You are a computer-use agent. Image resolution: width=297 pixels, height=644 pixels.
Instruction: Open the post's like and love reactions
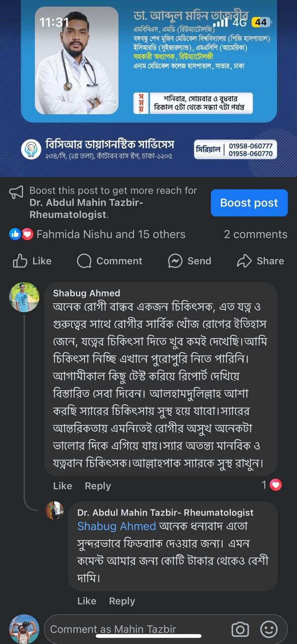21,234
